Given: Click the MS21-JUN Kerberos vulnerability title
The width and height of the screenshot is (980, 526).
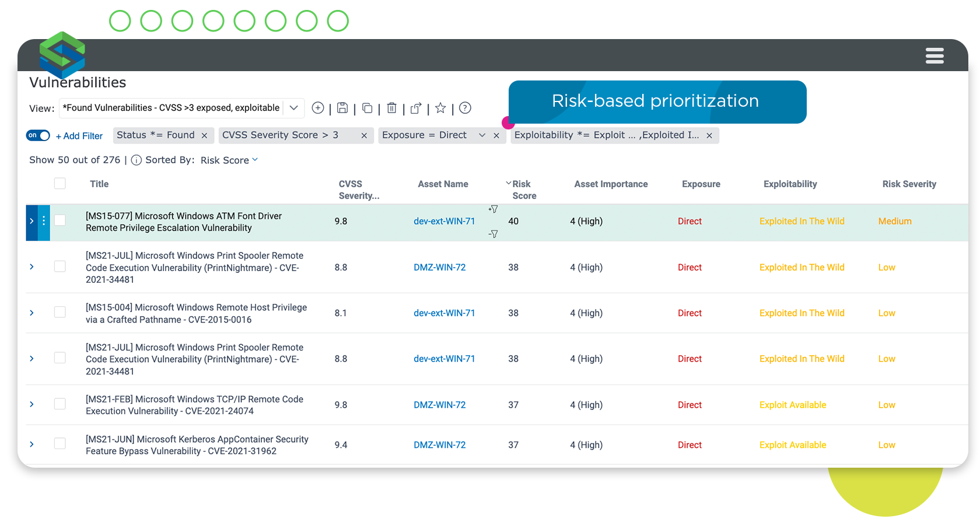Looking at the screenshot, I should coord(197,445).
